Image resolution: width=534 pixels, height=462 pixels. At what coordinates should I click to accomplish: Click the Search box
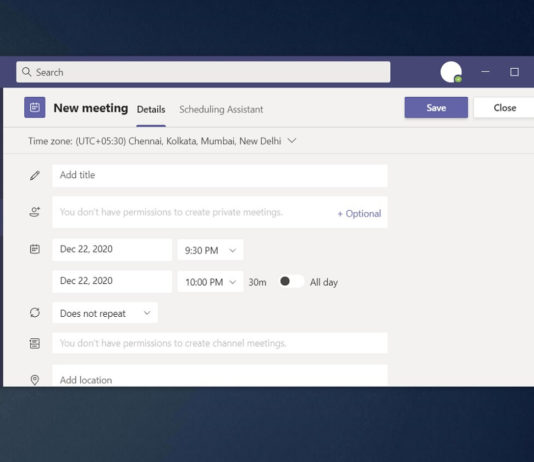coord(203,72)
